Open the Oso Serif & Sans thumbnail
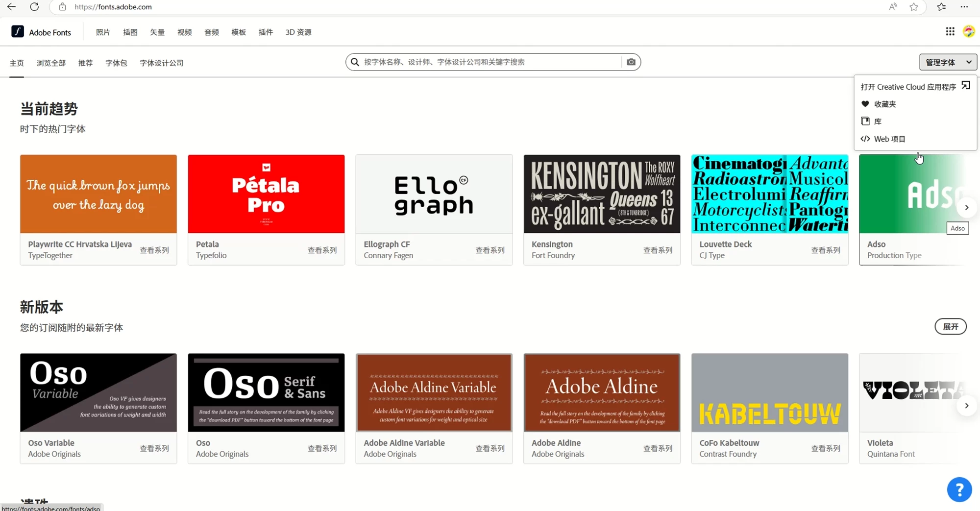 (266, 392)
